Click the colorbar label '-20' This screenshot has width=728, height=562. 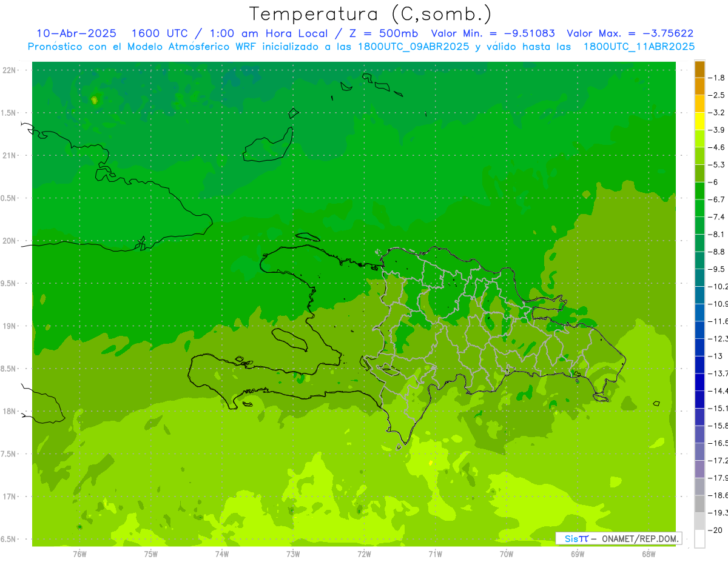[x=716, y=530]
